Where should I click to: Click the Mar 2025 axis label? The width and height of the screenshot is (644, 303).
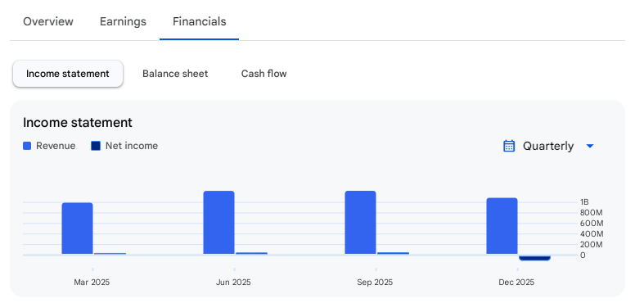pyautogui.click(x=92, y=283)
